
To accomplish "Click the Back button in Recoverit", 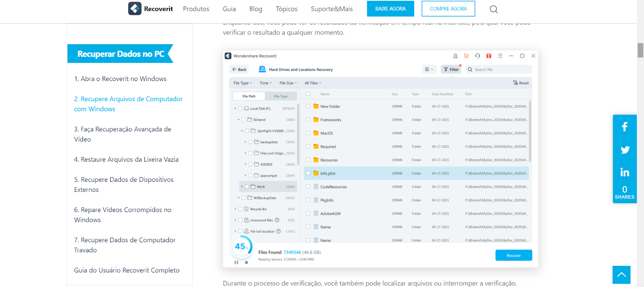I will tap(239, 69).
